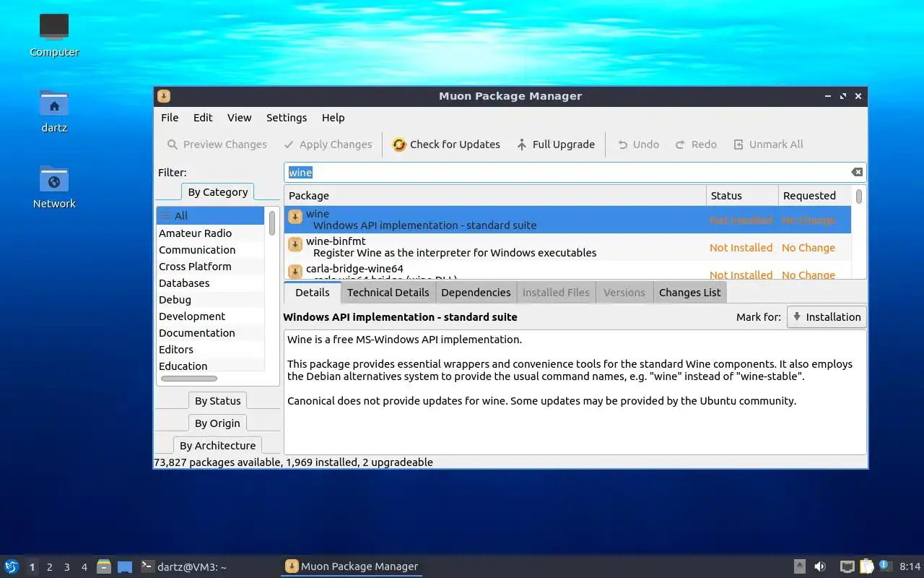Image resolution: width=924 pixels, height=578 pixels.
Task: Open the Help menu
Action: point(334,118)
